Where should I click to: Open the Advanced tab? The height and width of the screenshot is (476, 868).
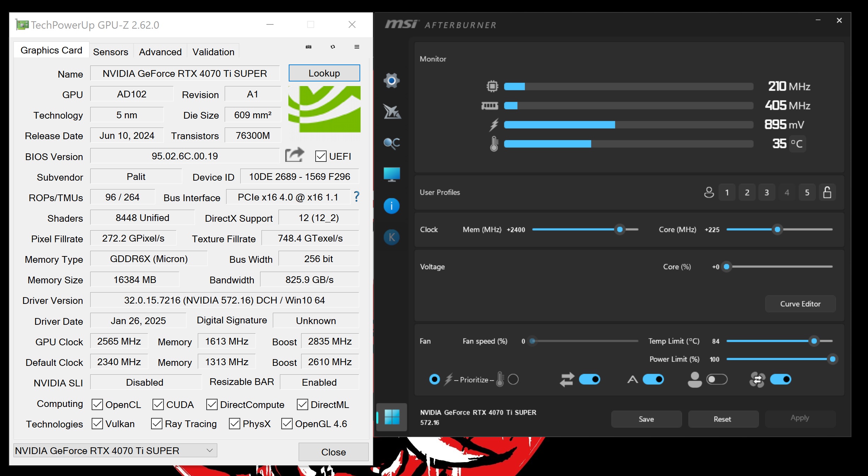click(x=160, y=52)
